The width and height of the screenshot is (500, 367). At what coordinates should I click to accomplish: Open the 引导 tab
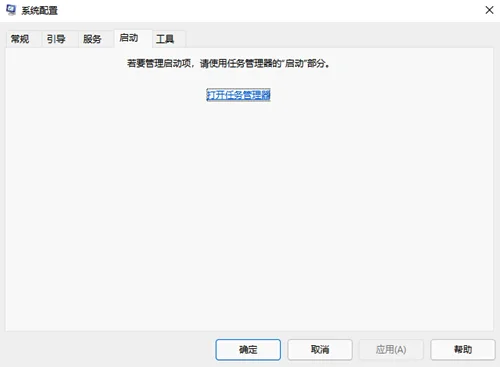[x=56, y=39]
